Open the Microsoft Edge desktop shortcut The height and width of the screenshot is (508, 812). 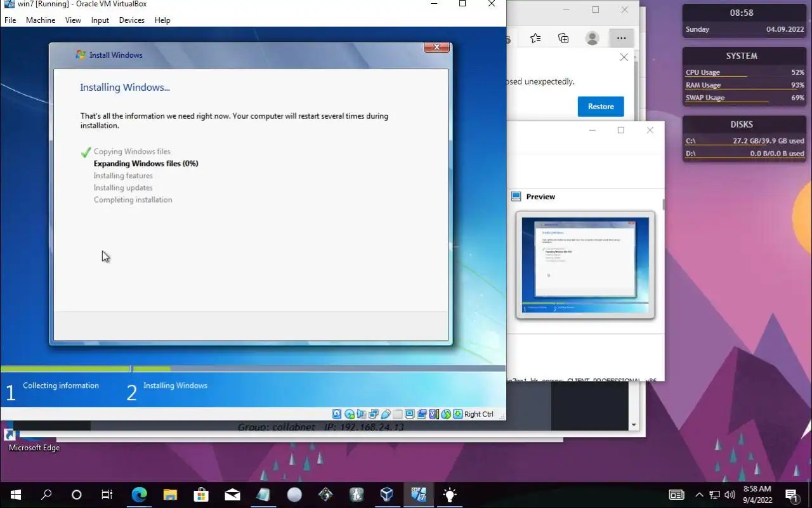(34, 438)
